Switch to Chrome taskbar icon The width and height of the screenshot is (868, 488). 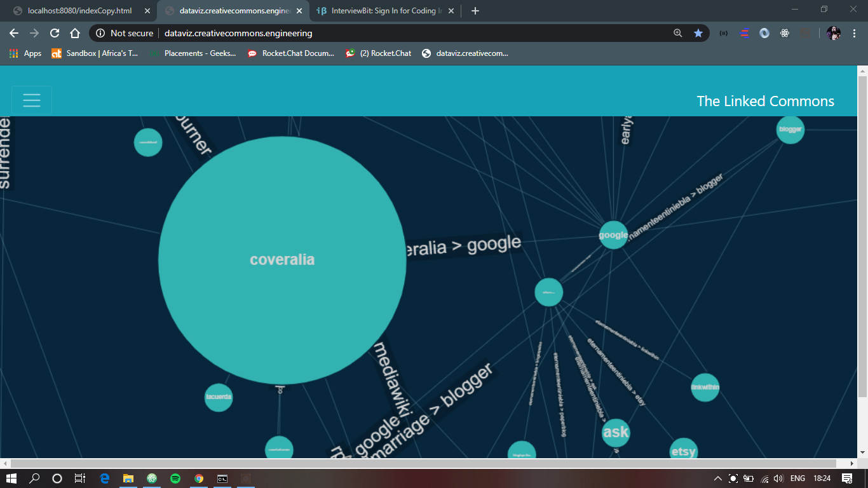point(199,478)
